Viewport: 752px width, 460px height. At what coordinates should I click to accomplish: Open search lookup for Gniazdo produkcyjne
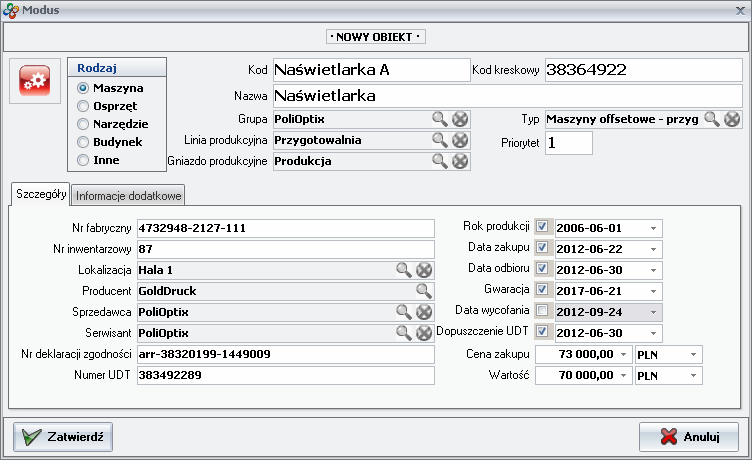(440, 161)
